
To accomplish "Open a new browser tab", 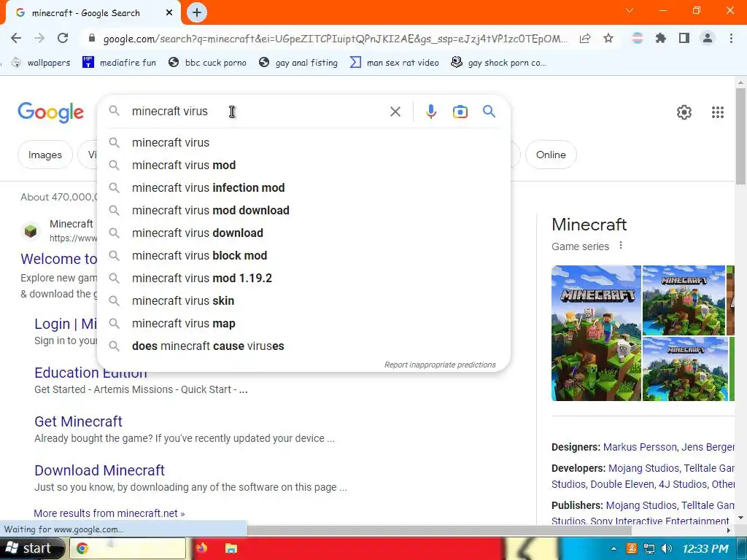I will 197,12.
